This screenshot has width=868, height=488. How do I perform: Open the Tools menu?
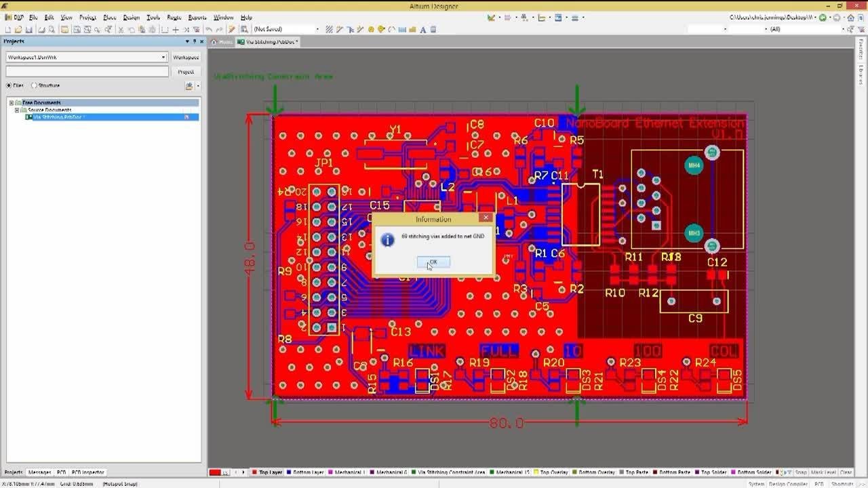(x=153, y=18)
